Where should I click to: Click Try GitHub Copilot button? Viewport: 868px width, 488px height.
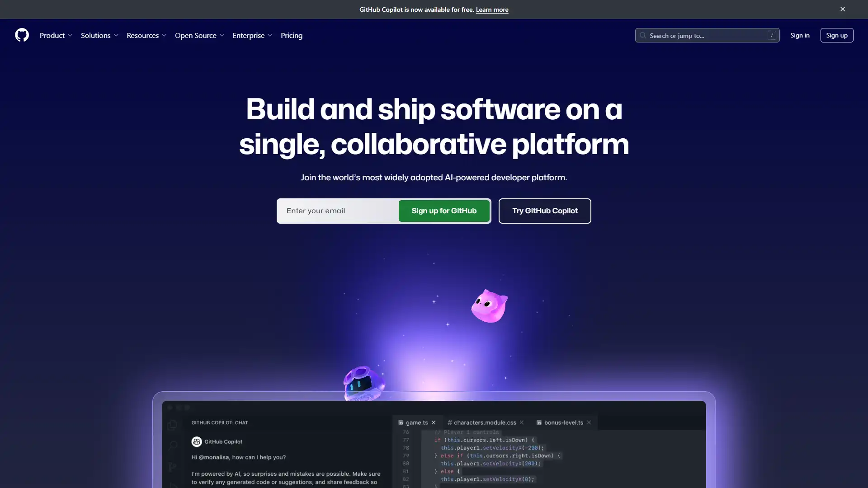544,210
